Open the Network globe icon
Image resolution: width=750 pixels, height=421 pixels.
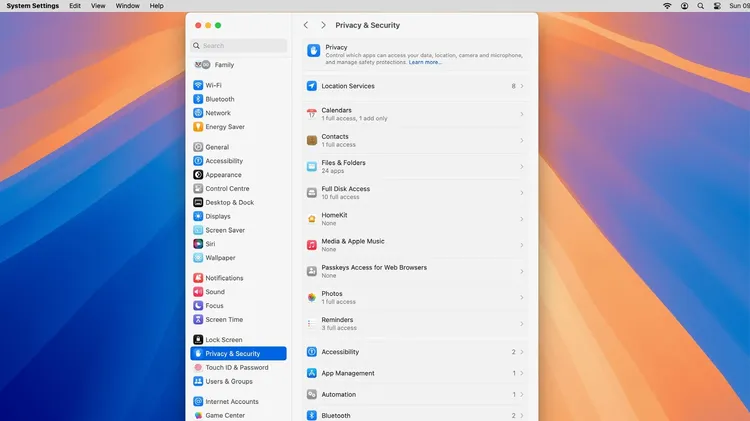[198, 113]
